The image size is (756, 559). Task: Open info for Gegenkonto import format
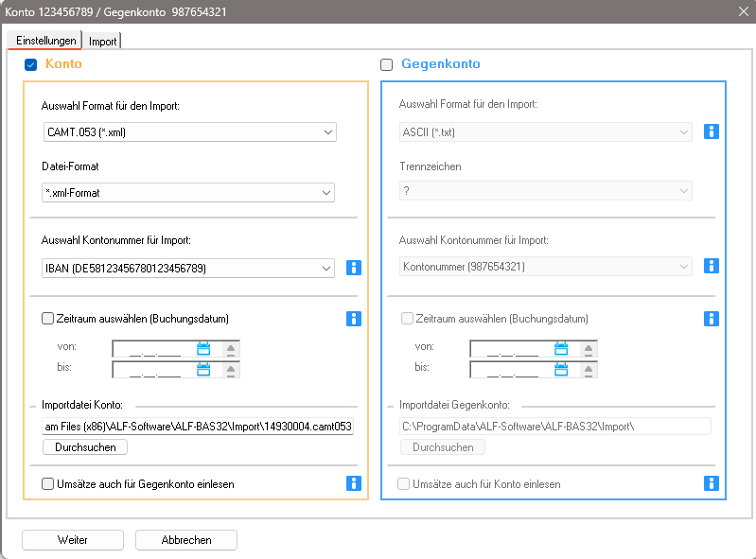[712, 131]
